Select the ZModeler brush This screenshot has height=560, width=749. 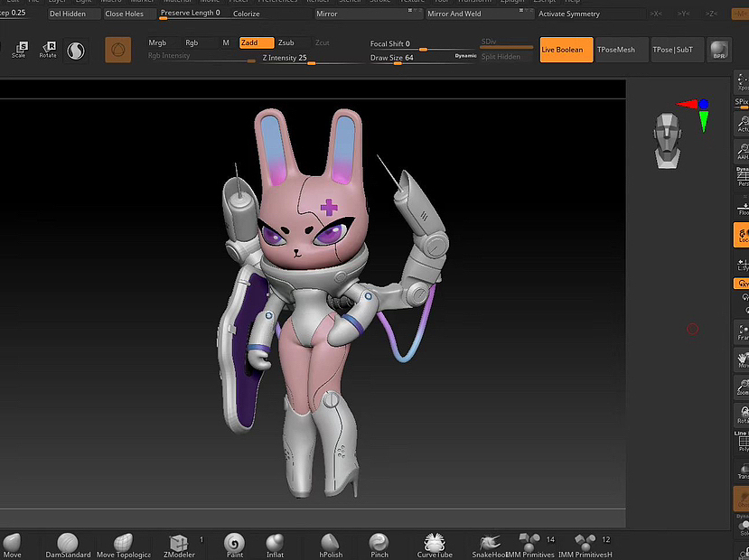click(179, 546)
